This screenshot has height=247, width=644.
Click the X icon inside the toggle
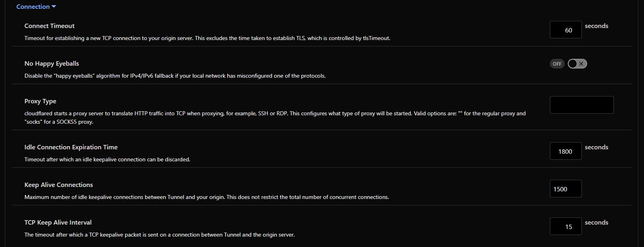pyautogui.click(x=581, y=64)
